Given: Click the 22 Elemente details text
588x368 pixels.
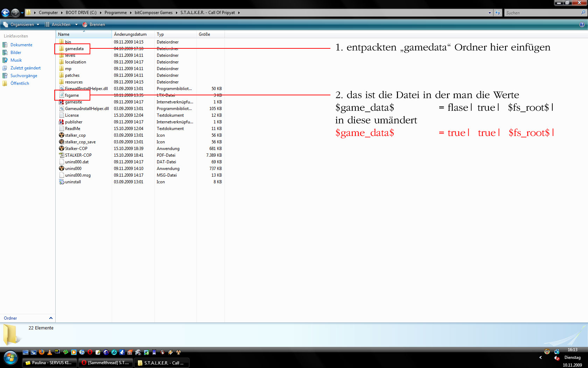Looking at the screenshot, I should 41,328.
